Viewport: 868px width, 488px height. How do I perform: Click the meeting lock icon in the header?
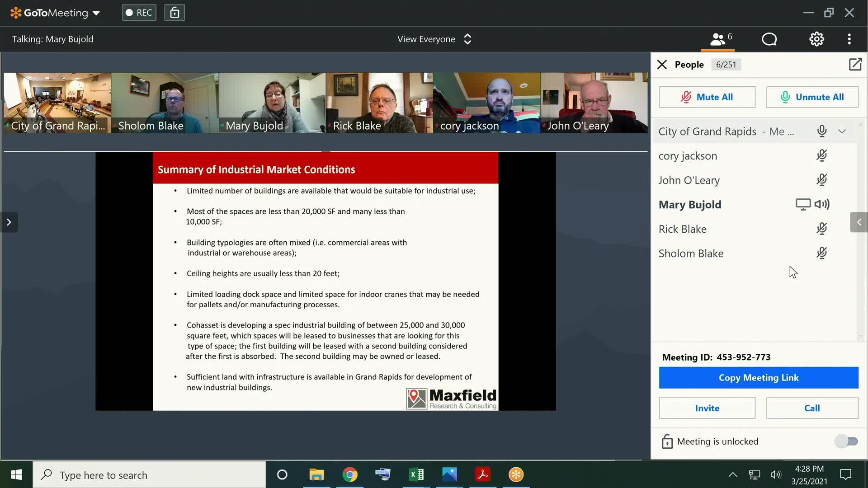pos(175,13)
